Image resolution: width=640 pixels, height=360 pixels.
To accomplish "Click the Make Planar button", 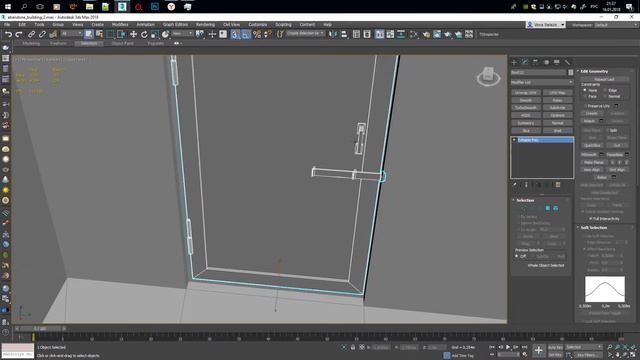I will pyautogui.click(x=593, y=162).
